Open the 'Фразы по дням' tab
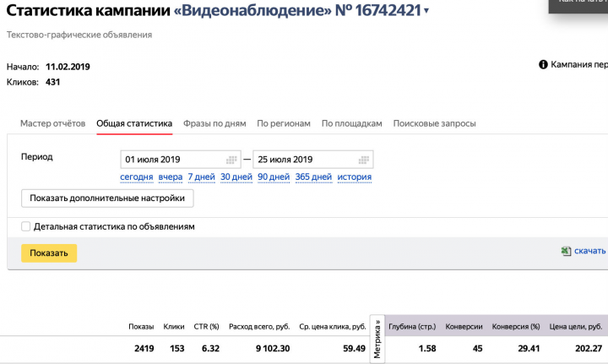Viewport: 608px width, 364px height. (x=214, y=123)
